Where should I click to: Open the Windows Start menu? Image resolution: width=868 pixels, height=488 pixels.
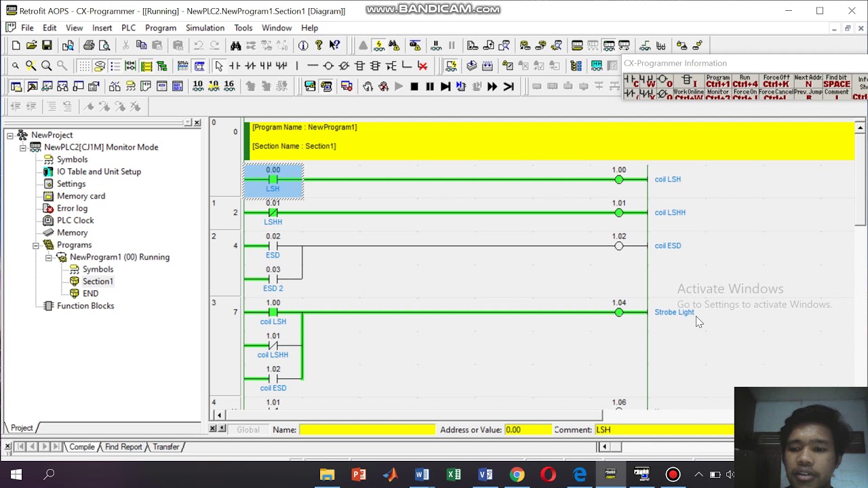point(16,474)
